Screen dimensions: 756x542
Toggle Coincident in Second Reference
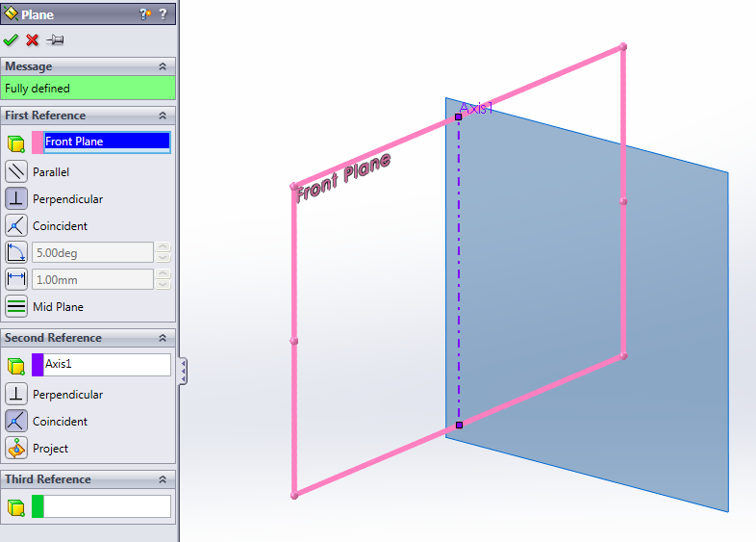(x=16, y=422)
